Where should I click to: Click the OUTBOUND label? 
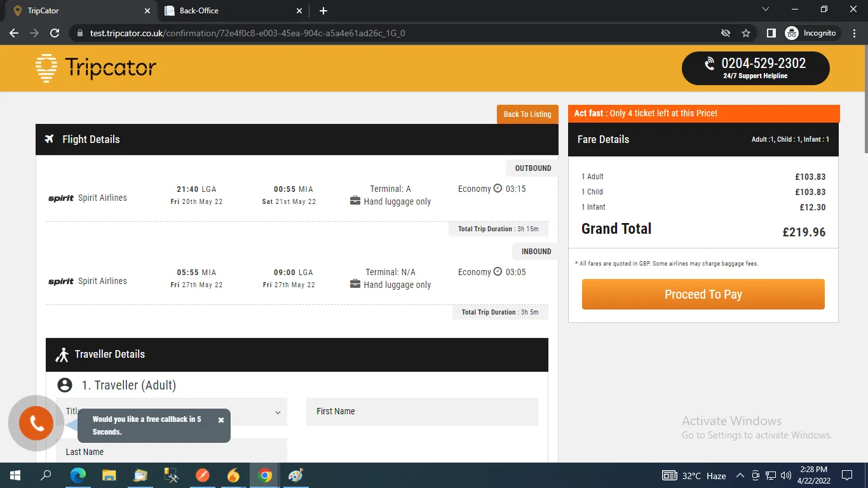(533, 168)
